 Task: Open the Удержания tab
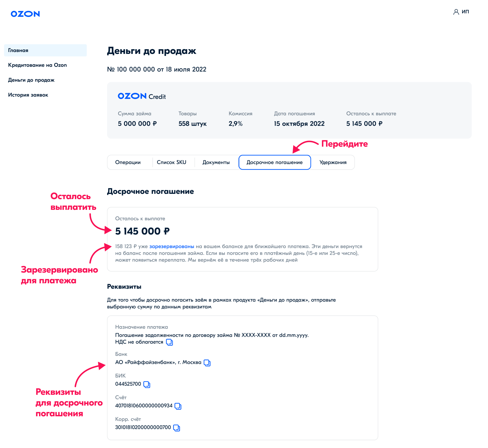333,162
